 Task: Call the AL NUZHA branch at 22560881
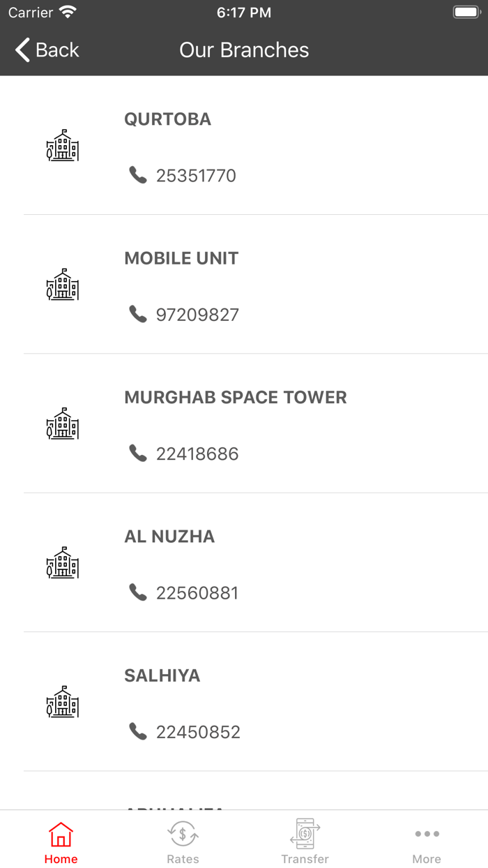click(x=197, y=592)
